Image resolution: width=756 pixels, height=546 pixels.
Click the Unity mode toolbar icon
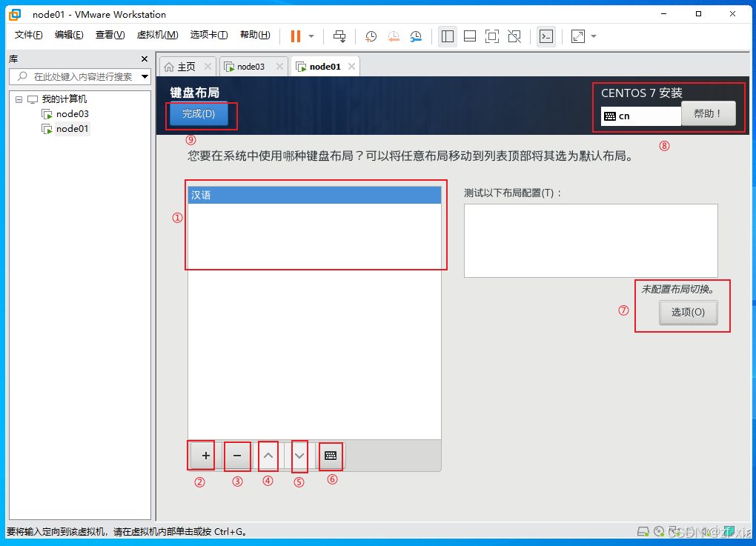[514, 36]
